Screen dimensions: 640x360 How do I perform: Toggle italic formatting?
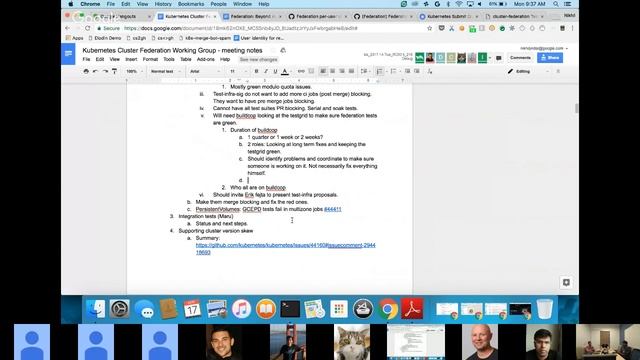tap(266, 71)
